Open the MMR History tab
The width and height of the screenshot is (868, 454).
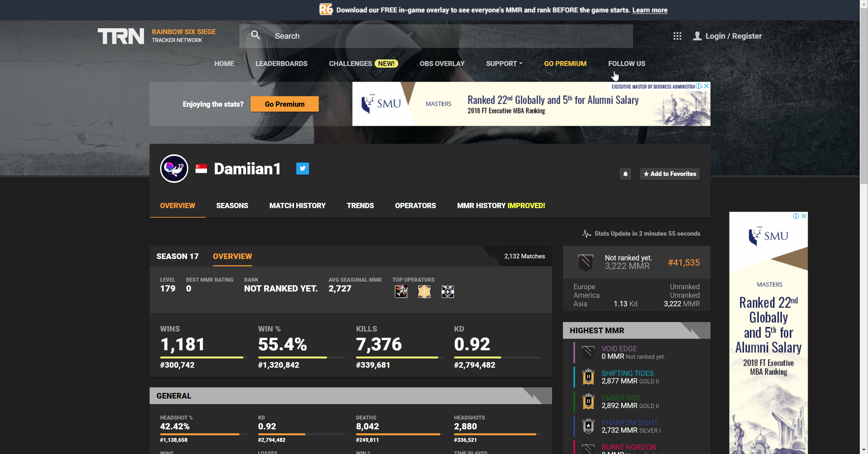tap(501, 205)
